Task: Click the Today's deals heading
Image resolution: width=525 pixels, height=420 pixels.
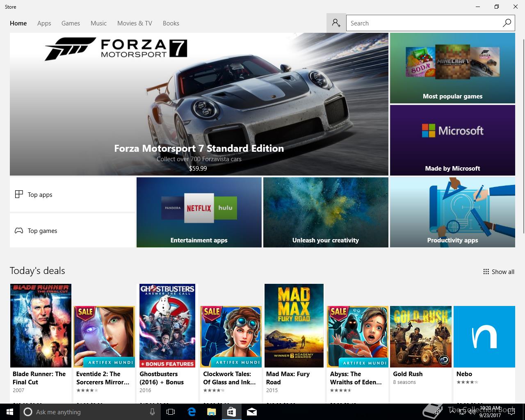Action: pyautogui.click(x=37, y=271)
